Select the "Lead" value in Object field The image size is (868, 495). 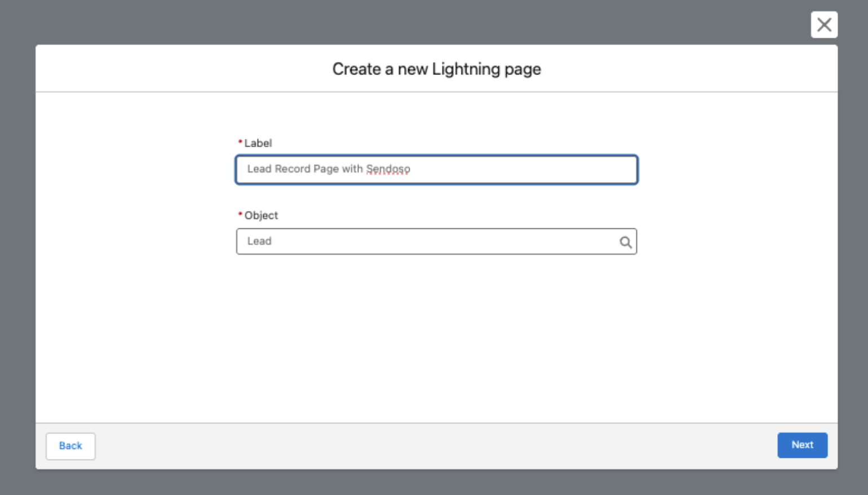259,241
